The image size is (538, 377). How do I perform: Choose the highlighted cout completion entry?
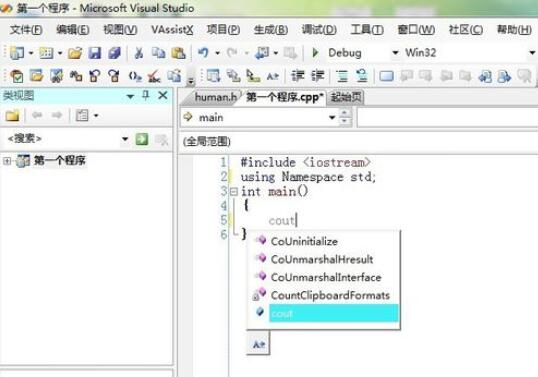click(333, 313)
